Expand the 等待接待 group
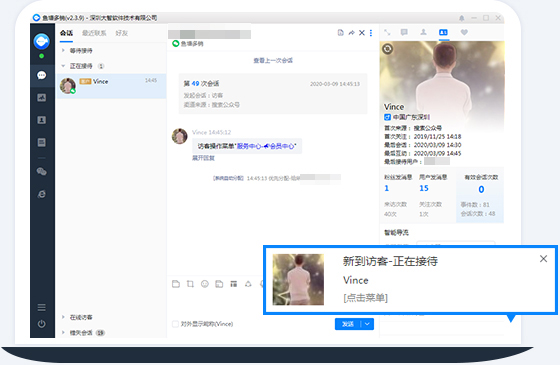This screenshot has height=365, width=560. click(64, 50)
